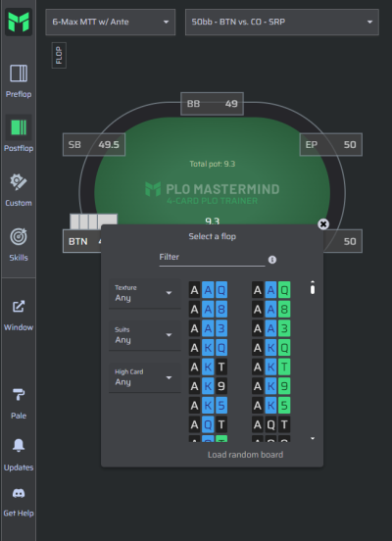Image resolution: width=392 pixels, height=541 pixels.
Task: Click the scroll down arrow in flop list
Action: point(313,438)
